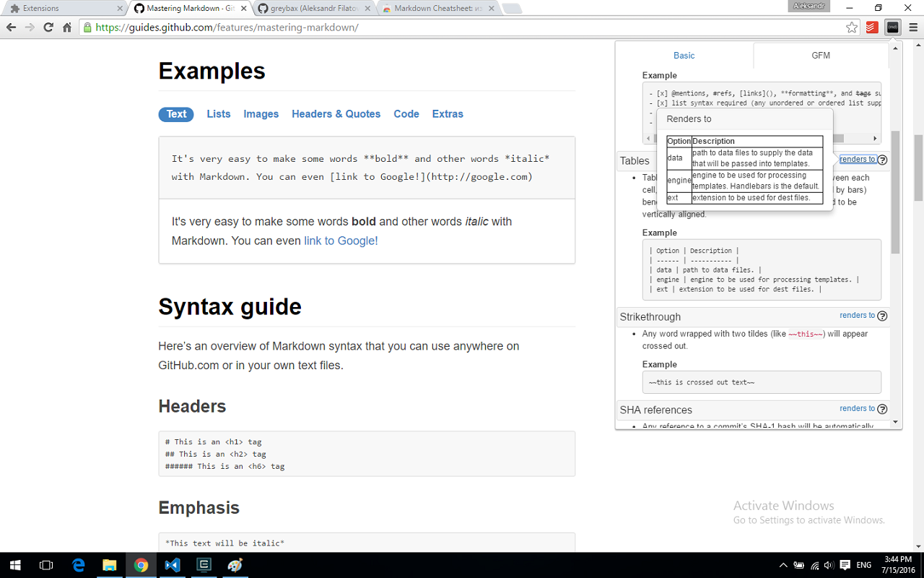Click 'renders to' link for Tables
The height and width of the screenshot is (578, 924).
coord(858,160)
